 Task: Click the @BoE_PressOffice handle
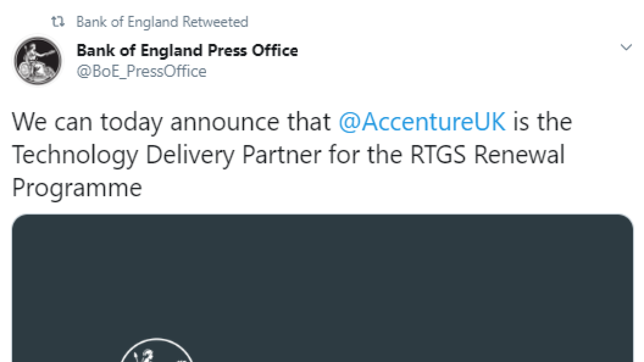[x=142, y=72]
